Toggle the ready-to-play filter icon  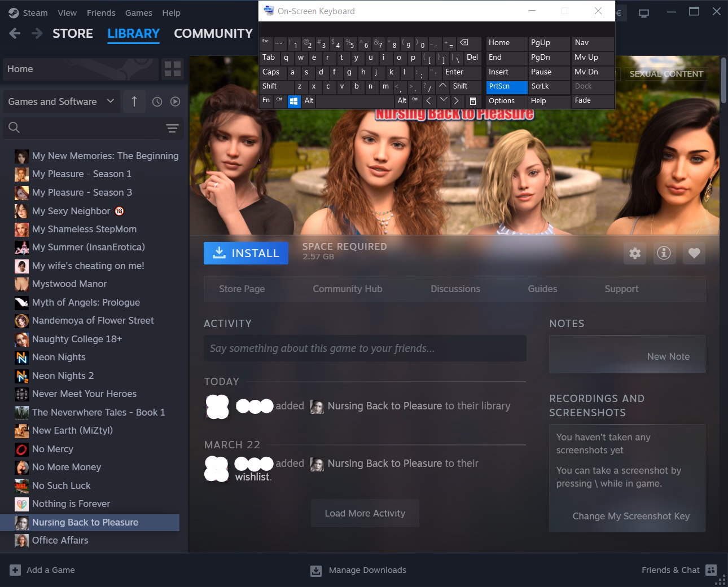point(176,101)
